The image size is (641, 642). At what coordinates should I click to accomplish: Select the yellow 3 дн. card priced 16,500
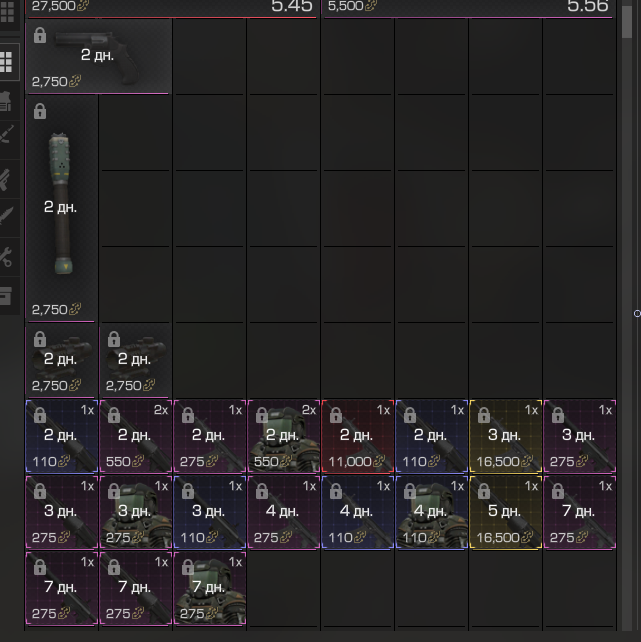coord(506,436)
